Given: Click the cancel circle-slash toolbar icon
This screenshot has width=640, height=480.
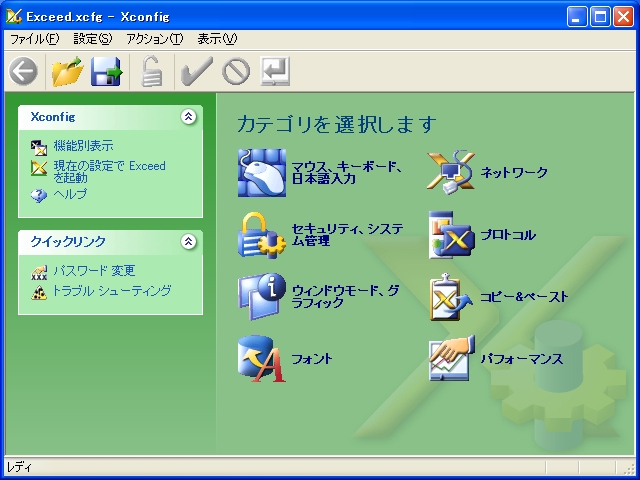Looking at the screenshot, I should click(236, 71).
